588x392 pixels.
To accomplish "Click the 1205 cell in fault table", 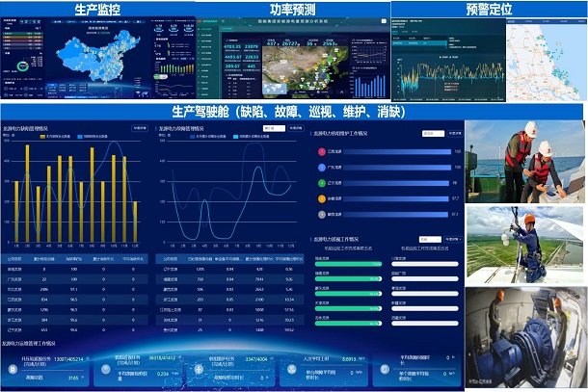I will [200, 270].
